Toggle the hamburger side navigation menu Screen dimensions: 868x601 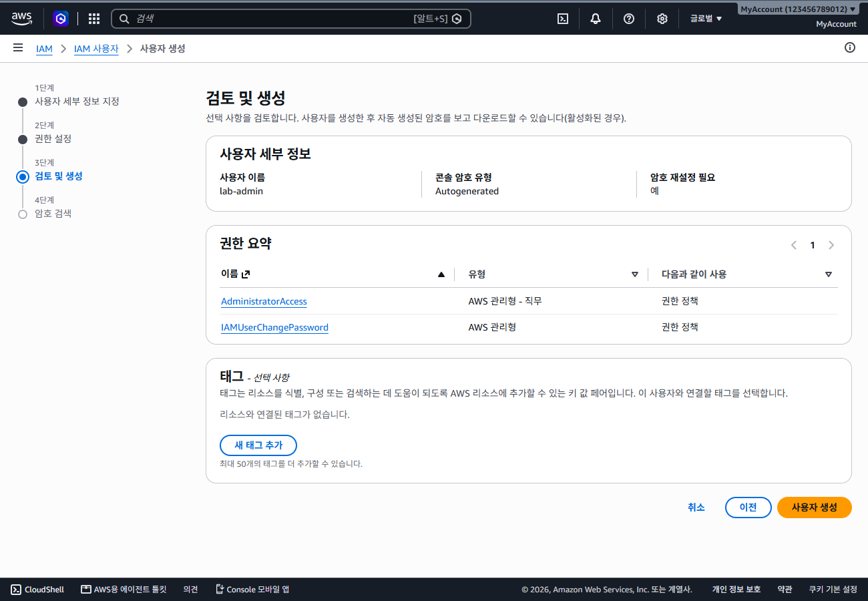pyautogui.click(x=18, y=47)
